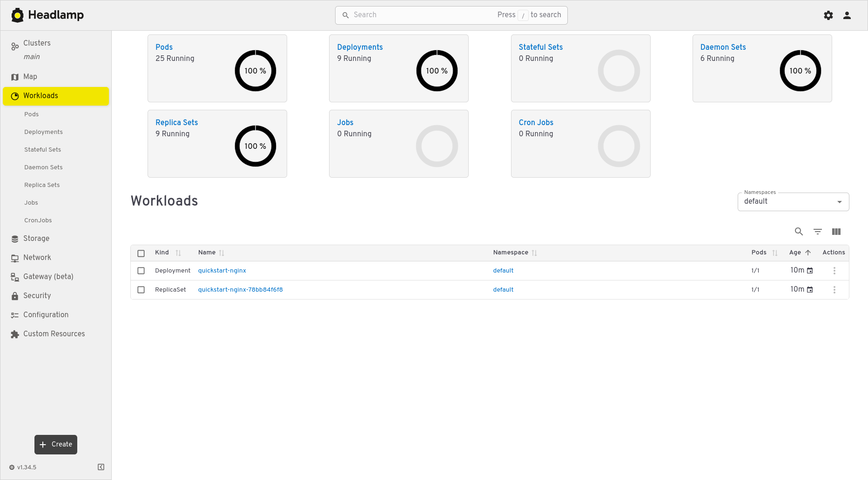
Task: Focus the top Search field
Action: point(419,15)
